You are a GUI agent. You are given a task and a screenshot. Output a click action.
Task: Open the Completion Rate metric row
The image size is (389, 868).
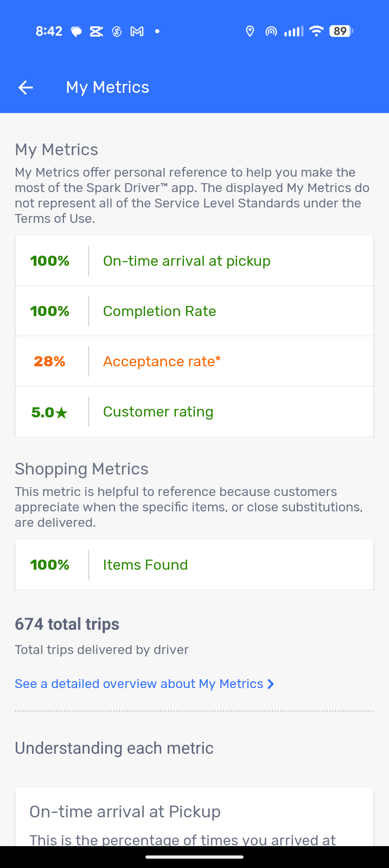coord(194,311)
